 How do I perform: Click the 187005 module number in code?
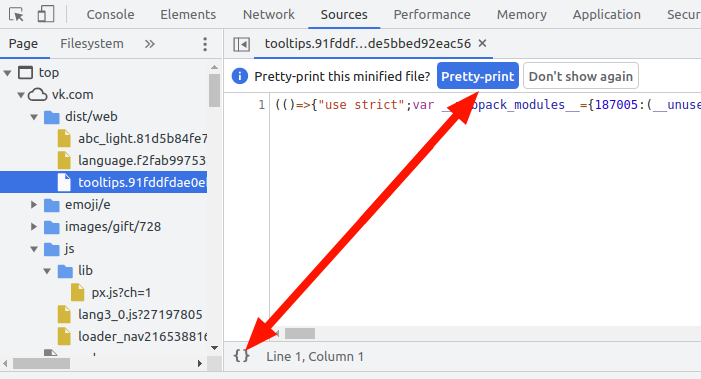pyautogui.click(x=616, y=105)
